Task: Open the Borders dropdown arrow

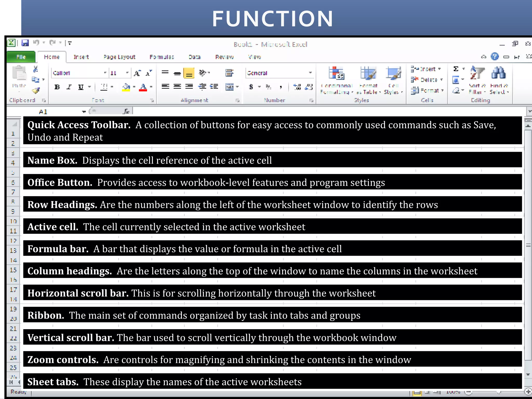Action: coord(112,87)
